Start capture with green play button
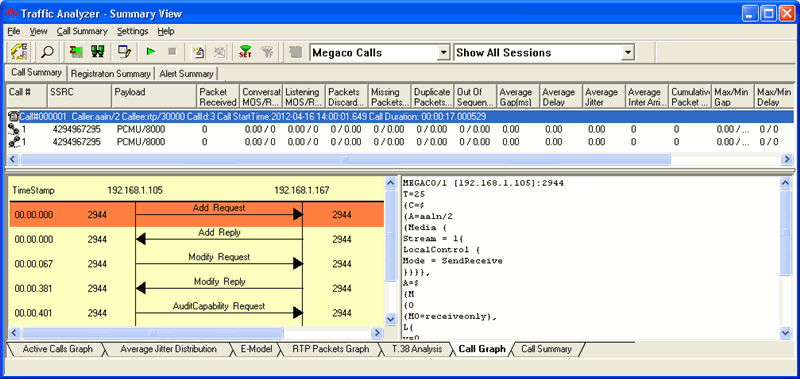Screen dimensions: 800x379 151,52
